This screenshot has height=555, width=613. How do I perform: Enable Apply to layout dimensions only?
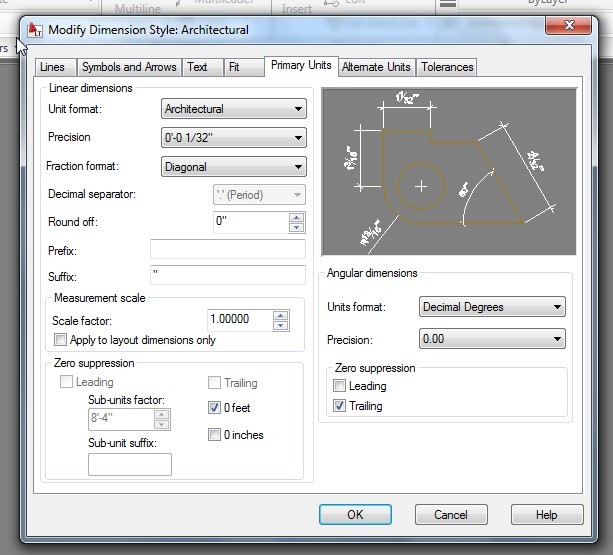tap(60, 340)
